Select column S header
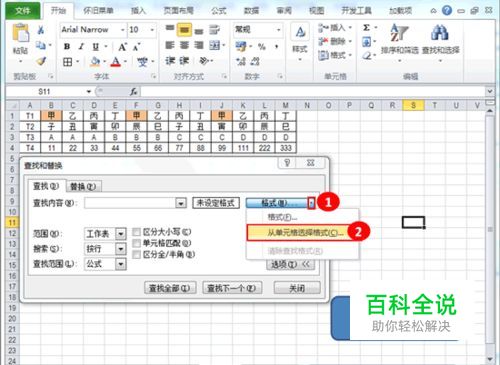500x365 pixels. 413,105
